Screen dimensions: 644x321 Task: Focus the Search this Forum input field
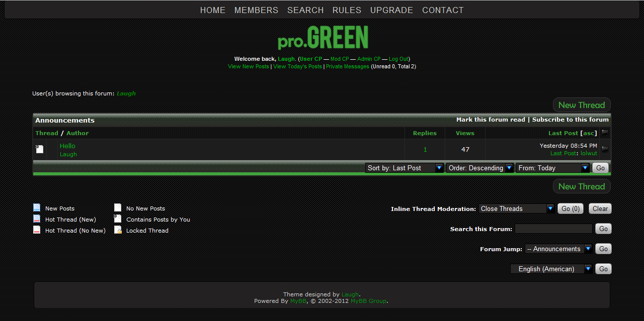click(553, 229)
